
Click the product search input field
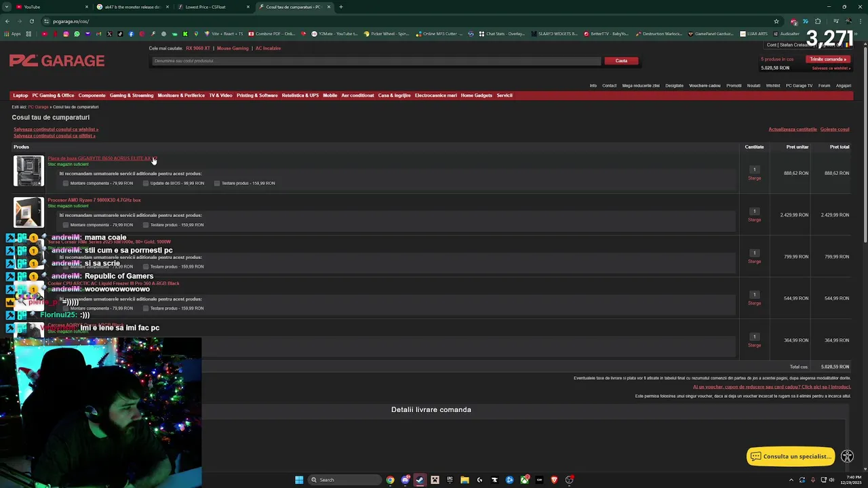376,61
